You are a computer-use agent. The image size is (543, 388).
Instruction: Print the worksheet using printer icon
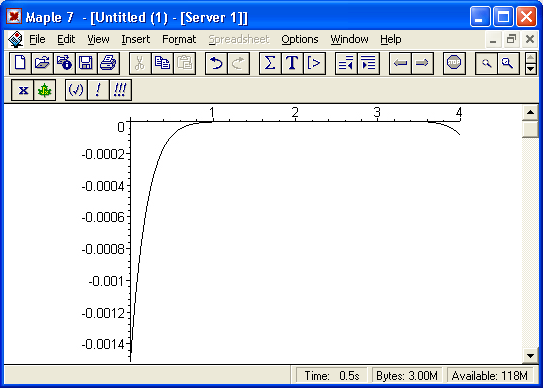[x=108, y=63]
